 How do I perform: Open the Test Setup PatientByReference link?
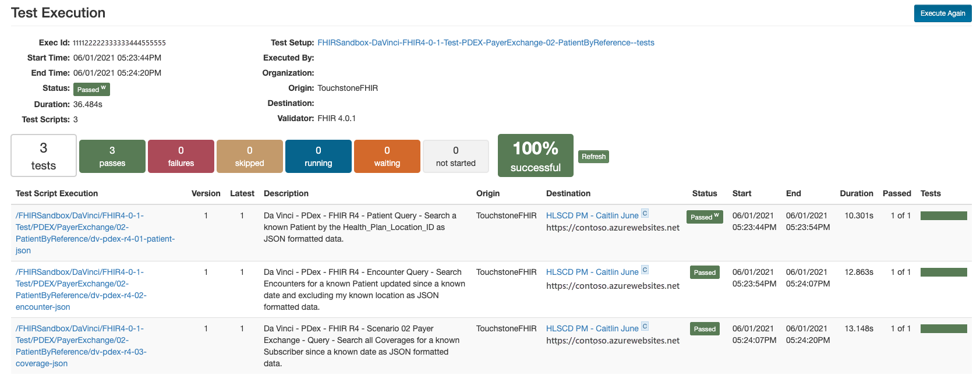486,43
